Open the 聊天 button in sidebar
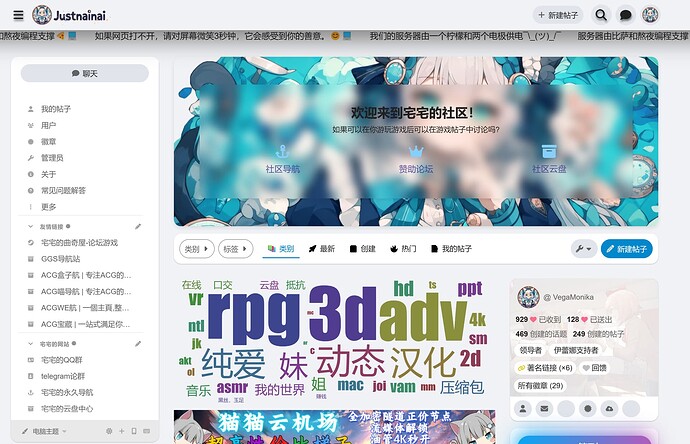The height and width of the screenshot is (444, 690). 84,73
